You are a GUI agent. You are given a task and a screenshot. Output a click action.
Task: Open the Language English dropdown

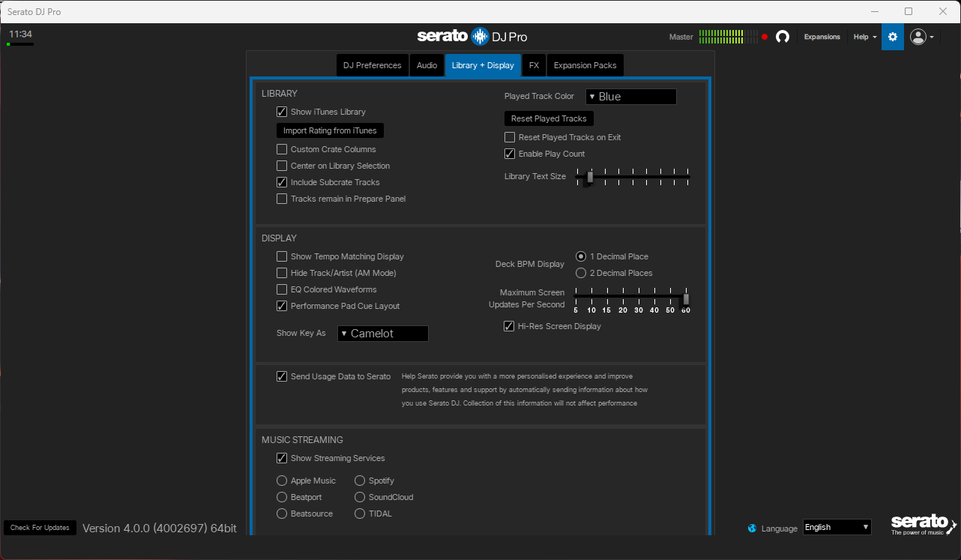837,528
